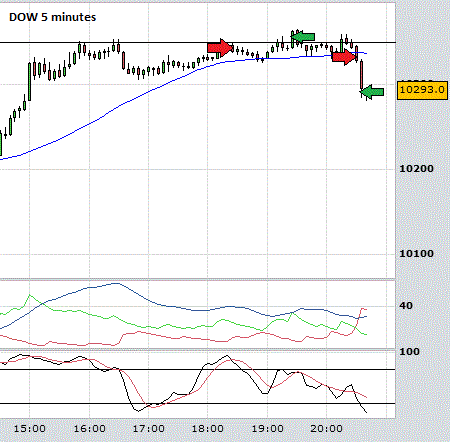Select the 100 level label on the oscillator panel
450x442 pixels.
click(409, 352)
